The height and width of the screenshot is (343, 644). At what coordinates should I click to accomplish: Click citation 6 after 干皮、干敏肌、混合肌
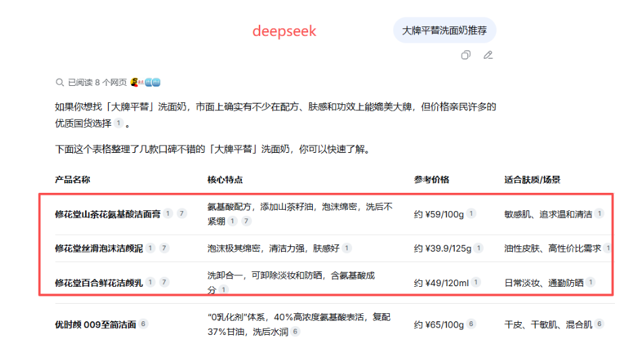coord(599,324)
